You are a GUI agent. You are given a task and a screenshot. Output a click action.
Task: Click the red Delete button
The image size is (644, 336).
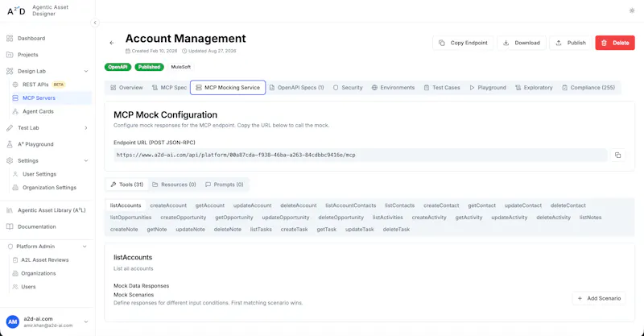point(615,43)
